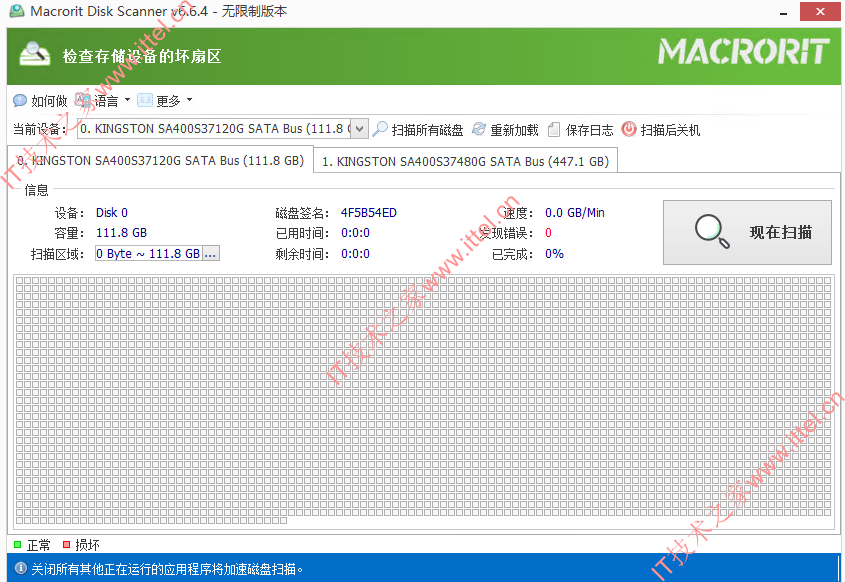Close the Macrorit Disk Scanner window
The width and height of the screenshot is (845, 582).
[x=820, y=11]
